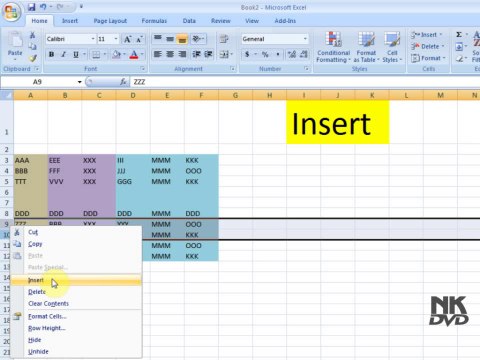The height and width of the screenshot is (360, 480).
Task: Toggle underline formatting
Action: click(x=76, y=54)
